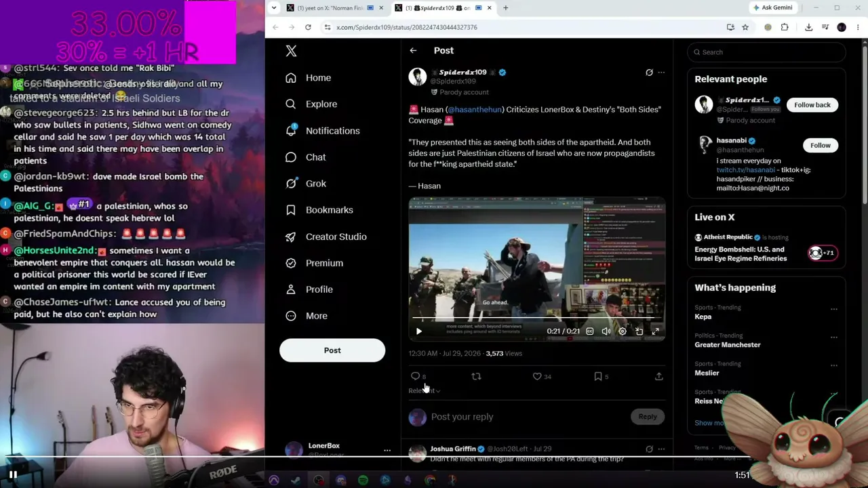Click the Post button in the sidebar
Screen dimensions: 868x488
pos(332,350)
